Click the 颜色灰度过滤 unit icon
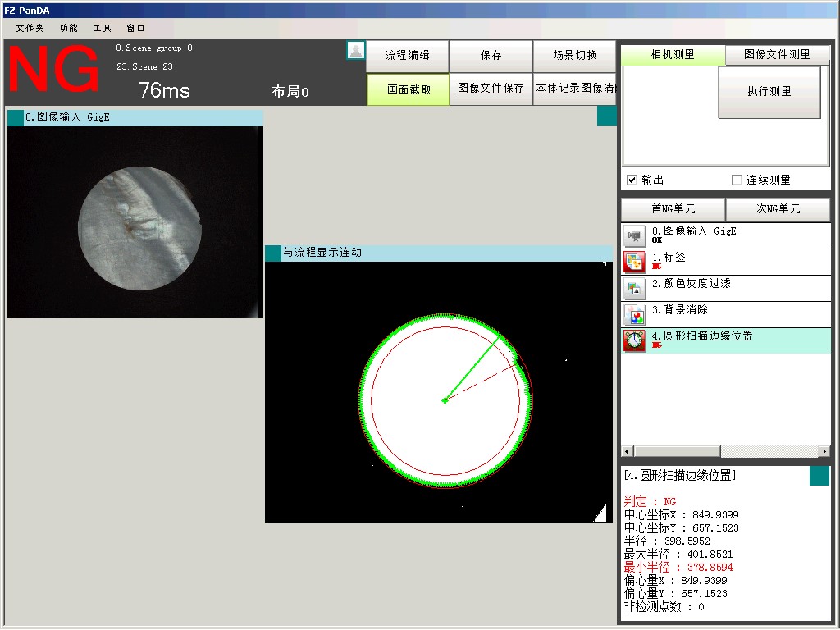840x630 pixels. [634, 289]
